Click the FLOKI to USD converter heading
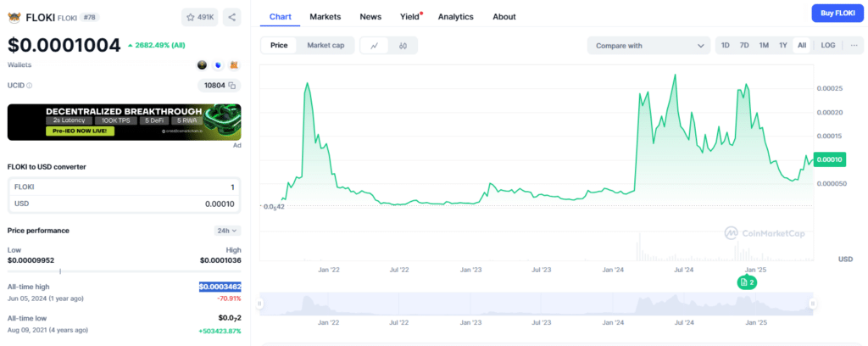 pos(47,166)
